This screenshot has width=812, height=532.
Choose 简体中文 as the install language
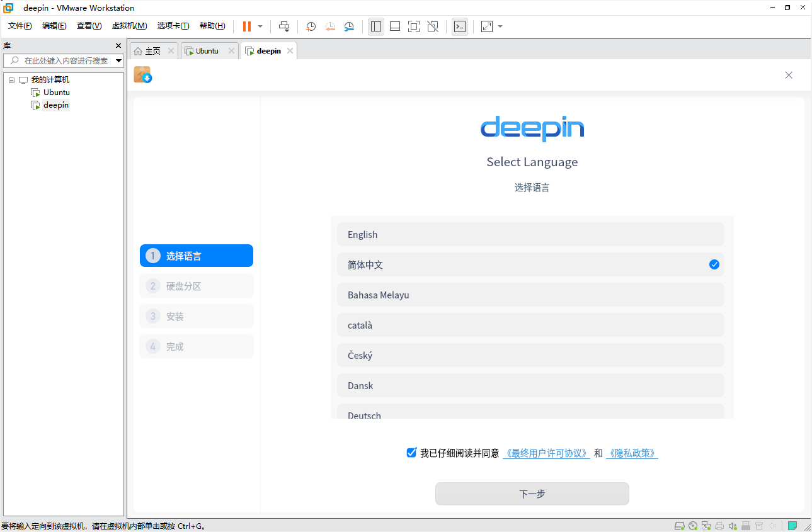pos(530,264)
